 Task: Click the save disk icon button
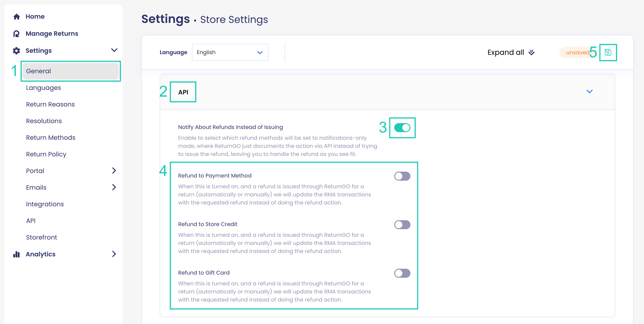pos(608,53)
